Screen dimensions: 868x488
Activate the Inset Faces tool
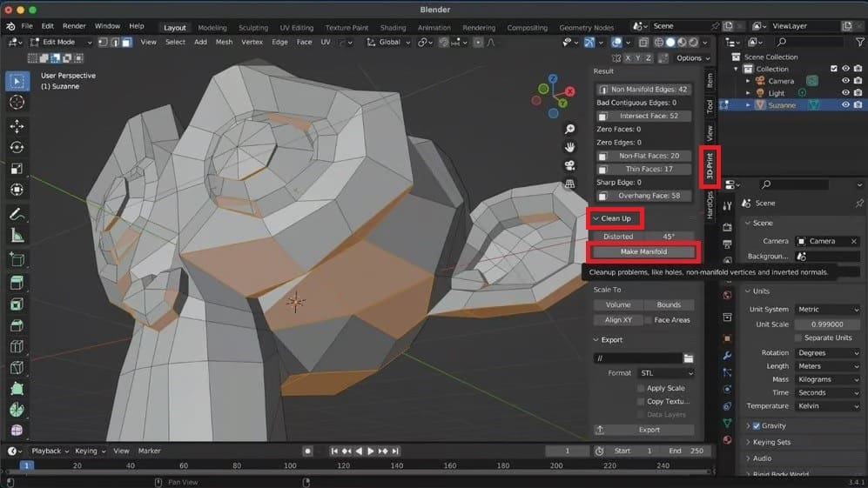coord(17,304)
